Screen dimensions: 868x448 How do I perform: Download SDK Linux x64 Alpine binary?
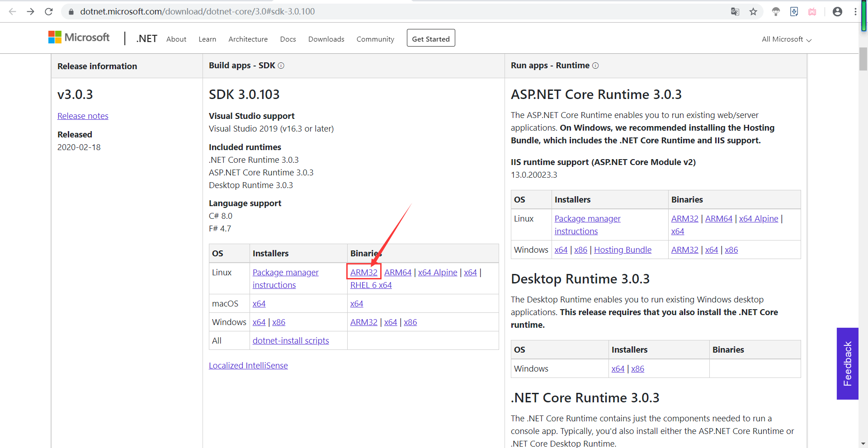pyautogui.click(x=438, y=273)
